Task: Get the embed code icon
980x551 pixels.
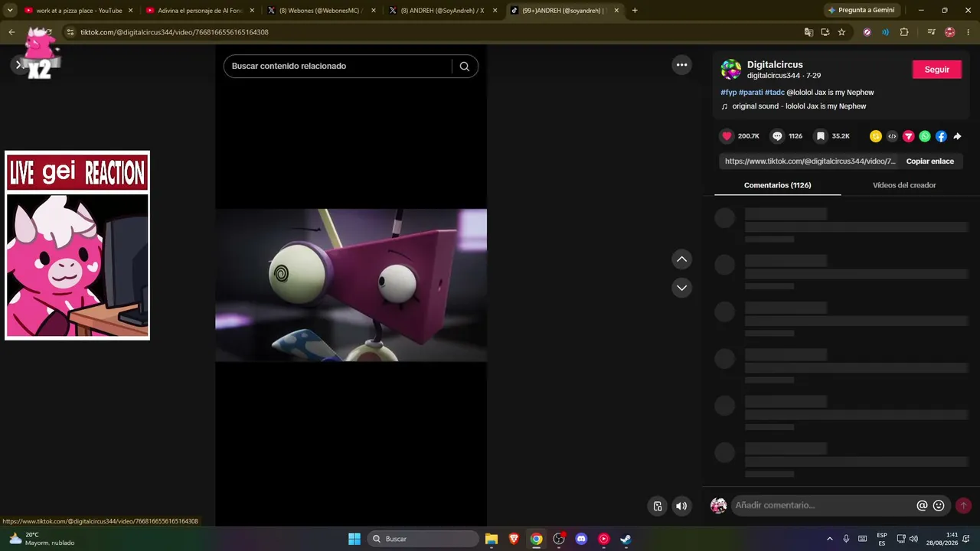Action: 892,136
